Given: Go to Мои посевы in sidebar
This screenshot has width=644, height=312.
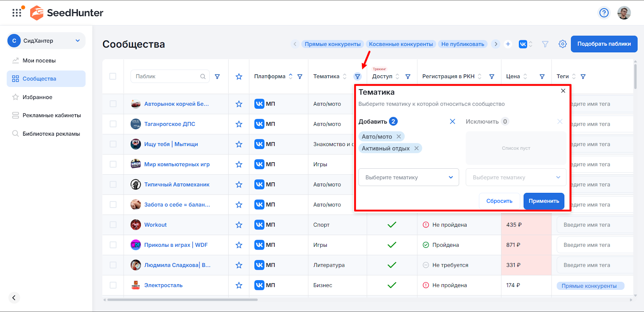Looking at the screenshot, I should (x=39, y=60).
